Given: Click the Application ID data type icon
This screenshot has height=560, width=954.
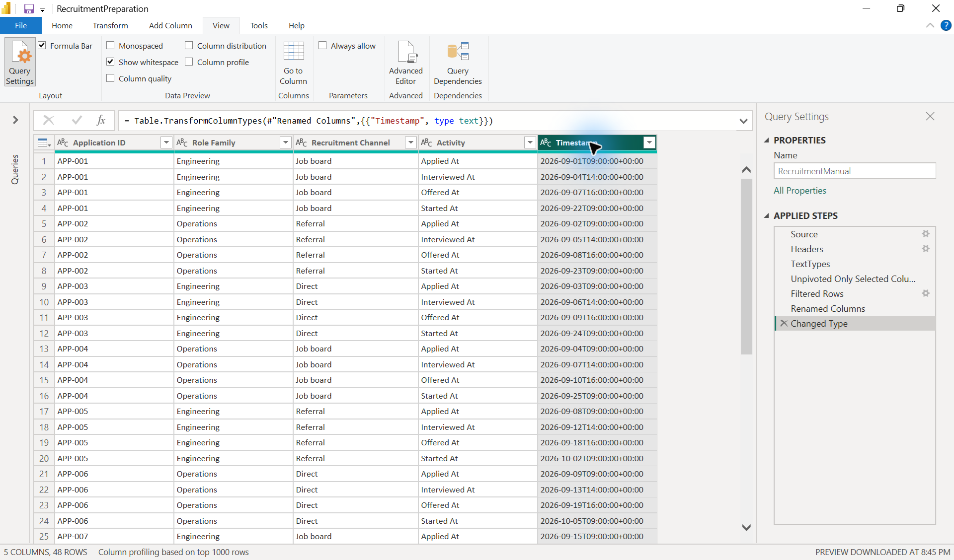Looking at the screenshot, I should (63, 143).
